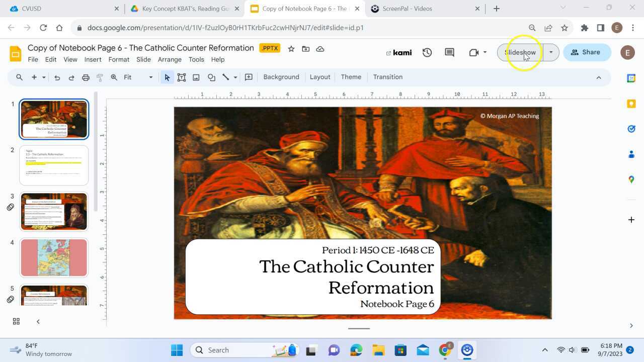
Task: Expand the Slideshow presentation options arrow
Action: [x=551, y=52]
